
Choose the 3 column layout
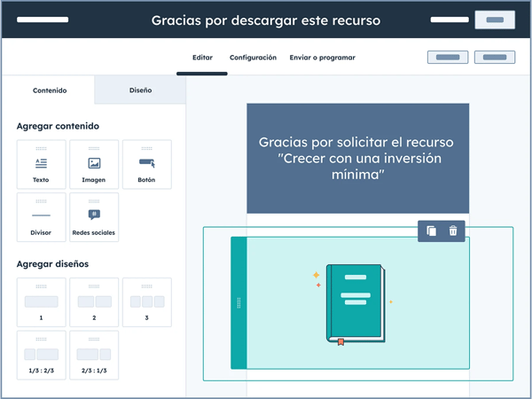coord(146,302)
